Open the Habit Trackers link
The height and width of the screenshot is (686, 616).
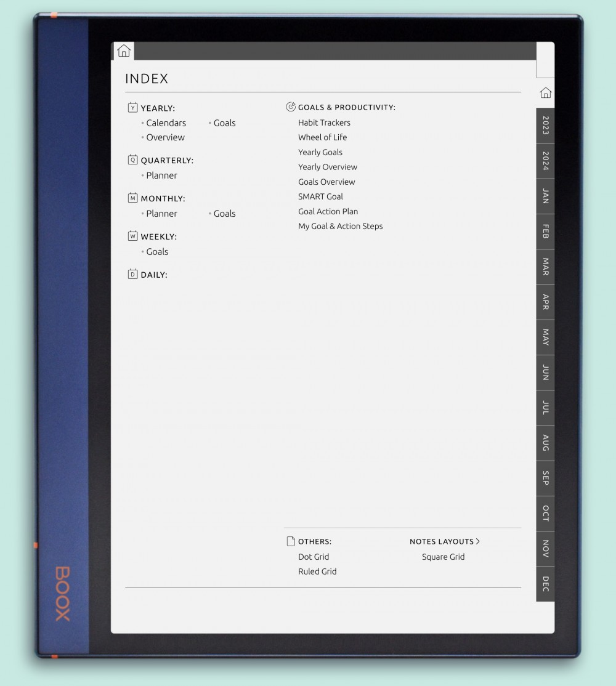click(324, 123)
